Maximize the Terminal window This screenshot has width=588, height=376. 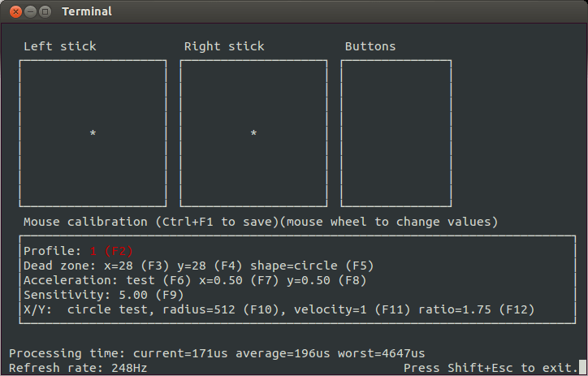pos(45,11)
